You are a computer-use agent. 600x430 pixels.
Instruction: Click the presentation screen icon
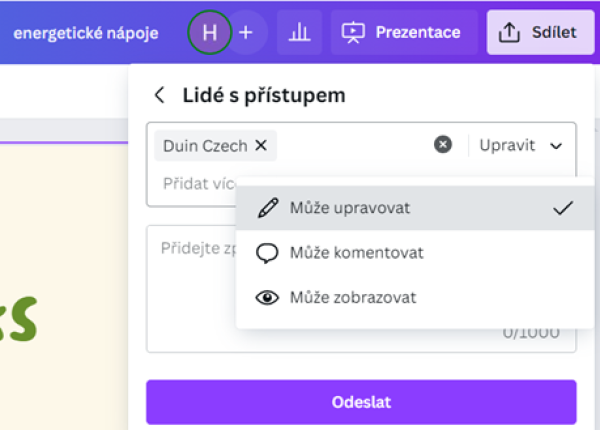[353, 33]
